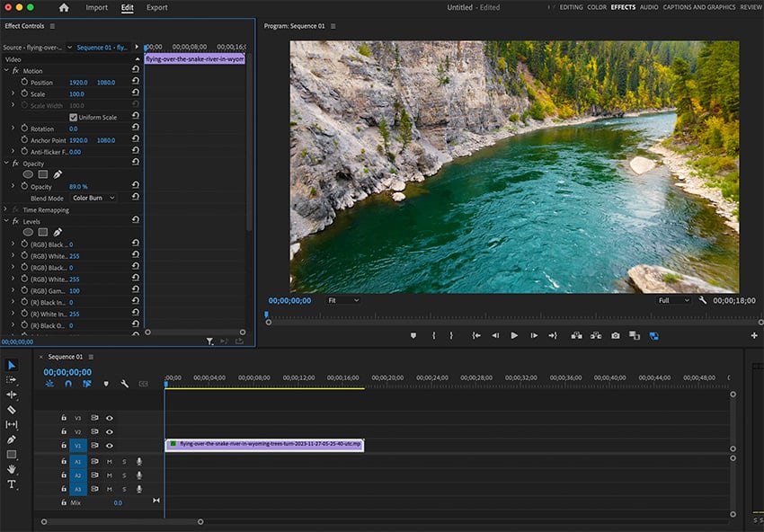The width and height of the screenshot is (764, 532).
Task: Solo audio track A2
Action: 124,475
